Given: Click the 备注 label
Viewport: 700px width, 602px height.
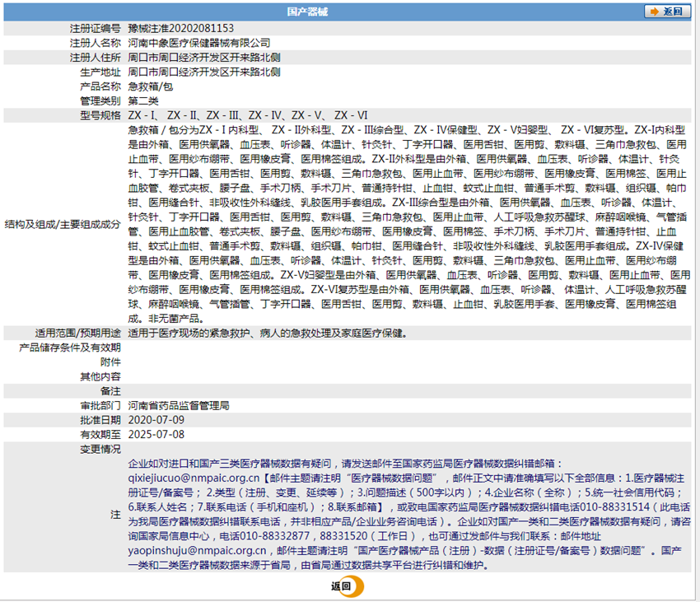Looking at the screenshot, I should click(x=110, y=391).
